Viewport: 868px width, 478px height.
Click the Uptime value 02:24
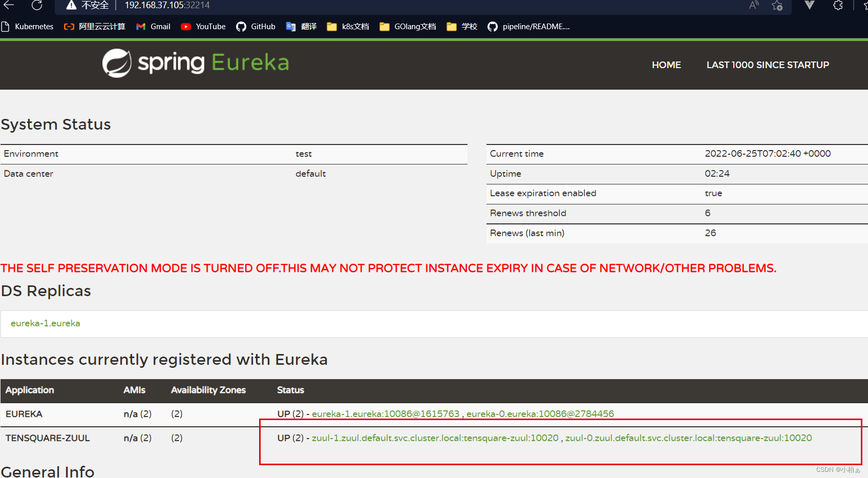pos(717,174)
